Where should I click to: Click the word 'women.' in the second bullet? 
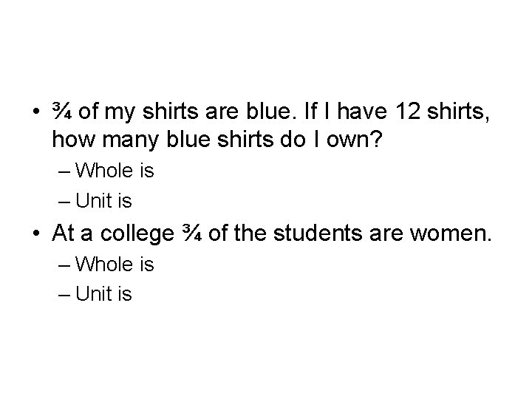451,233
